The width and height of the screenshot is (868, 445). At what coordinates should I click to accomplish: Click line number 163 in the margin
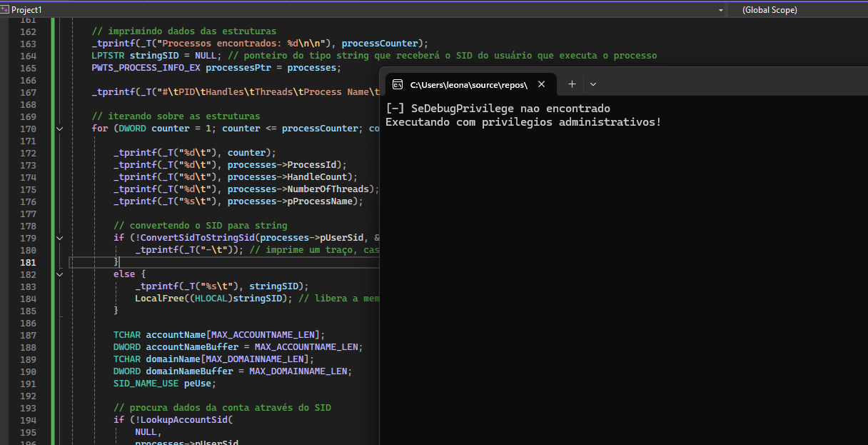pyautogui.click(x=28, y=44)
